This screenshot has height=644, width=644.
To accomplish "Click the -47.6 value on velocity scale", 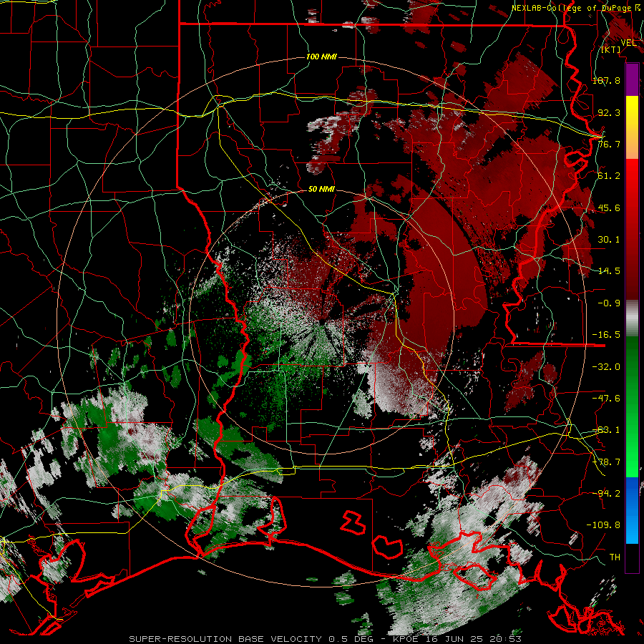I will point(606,398).
